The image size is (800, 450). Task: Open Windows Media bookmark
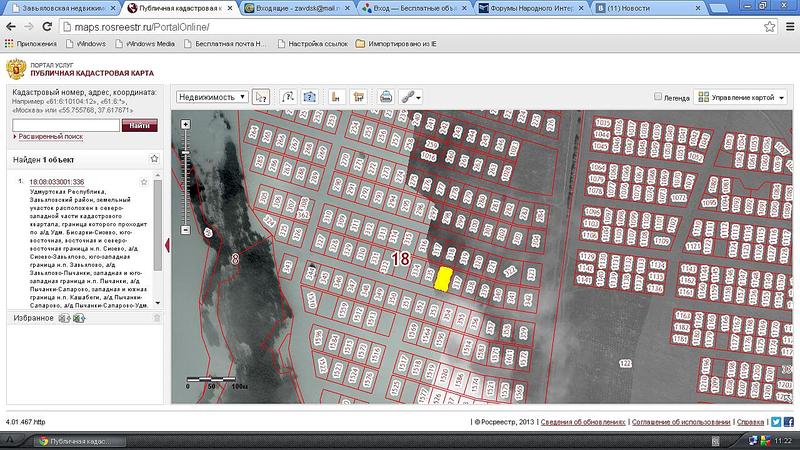(145, 44)
